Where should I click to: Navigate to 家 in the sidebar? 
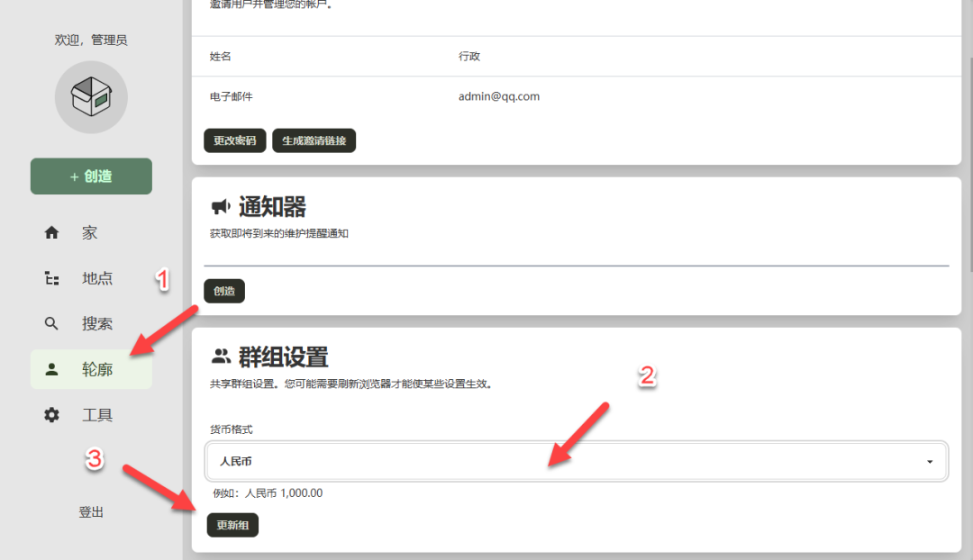[x=89, y=232]
